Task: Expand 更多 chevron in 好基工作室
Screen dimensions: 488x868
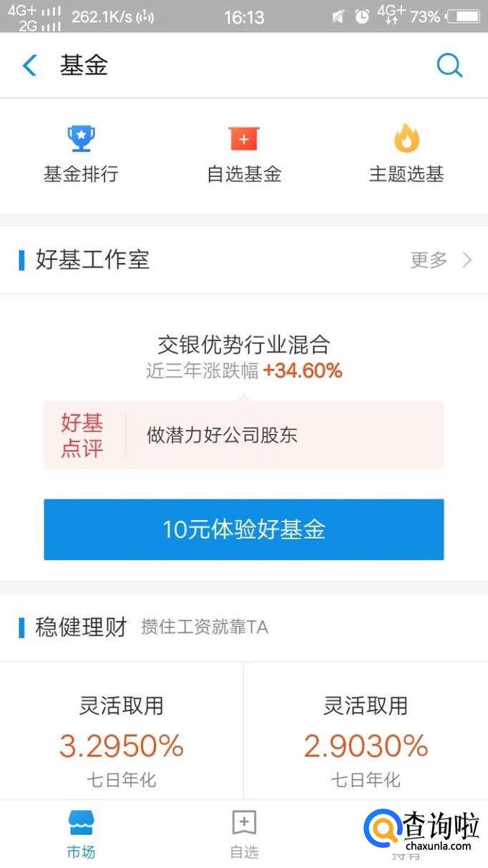Action: point(467,260)
